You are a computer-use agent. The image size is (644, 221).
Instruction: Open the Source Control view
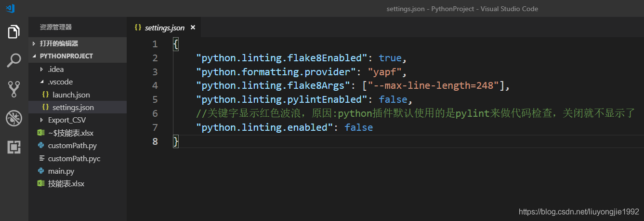tap(14, 89)
